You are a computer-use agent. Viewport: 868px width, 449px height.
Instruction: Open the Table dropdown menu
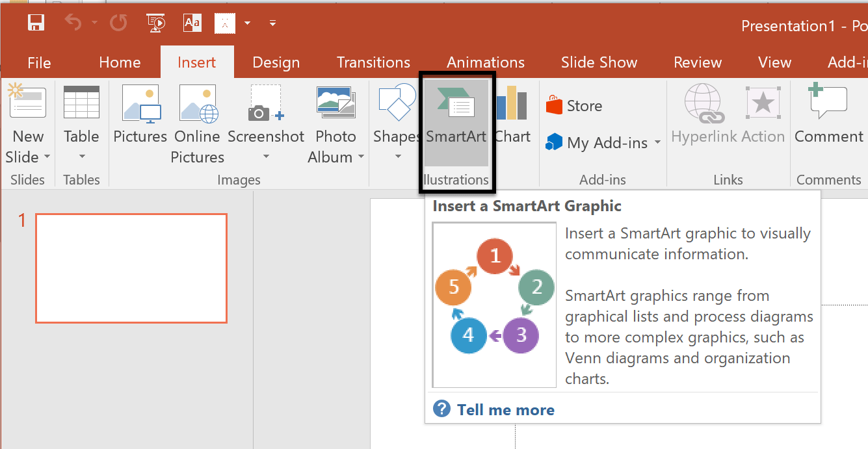(82, 157)
